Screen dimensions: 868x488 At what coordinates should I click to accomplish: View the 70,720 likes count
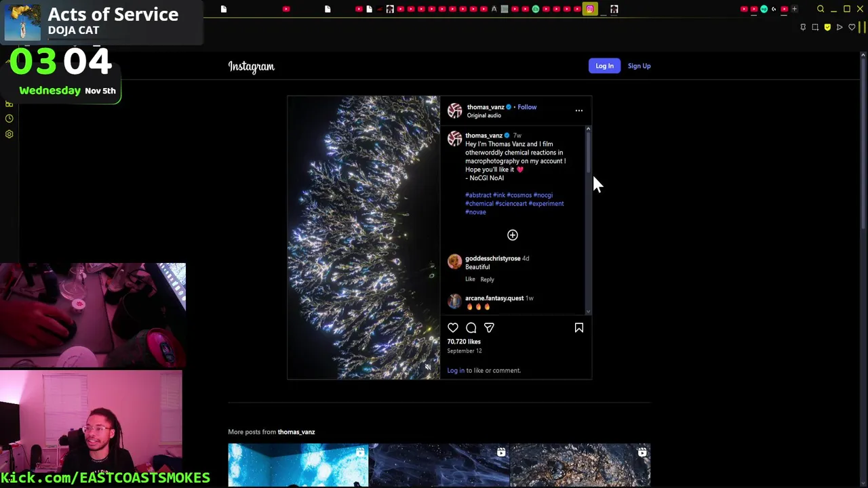click(464, 342)
